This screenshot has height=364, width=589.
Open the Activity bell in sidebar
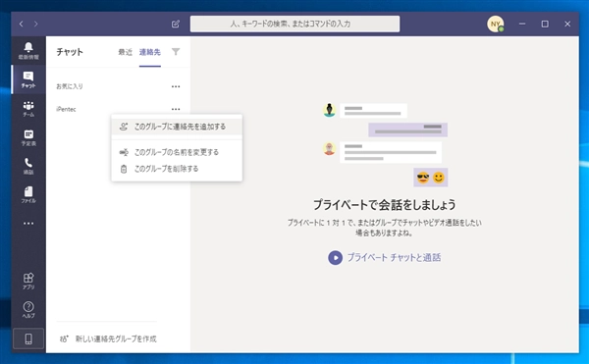tap(28, 51)
